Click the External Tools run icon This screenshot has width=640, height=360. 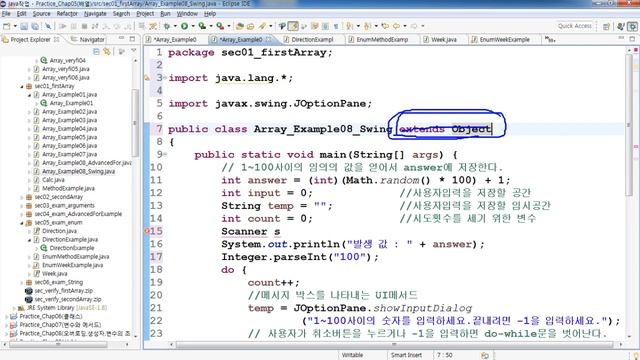[220, 26]
